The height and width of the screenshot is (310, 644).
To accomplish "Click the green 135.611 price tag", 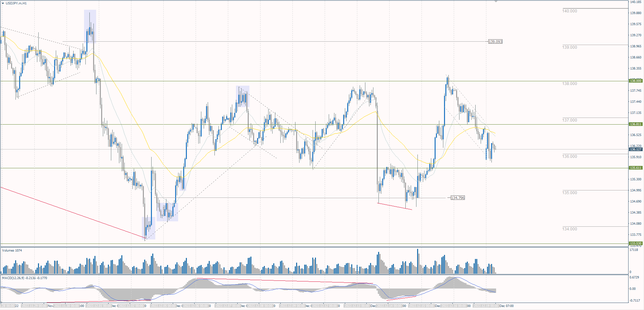I will pos(636,168).
